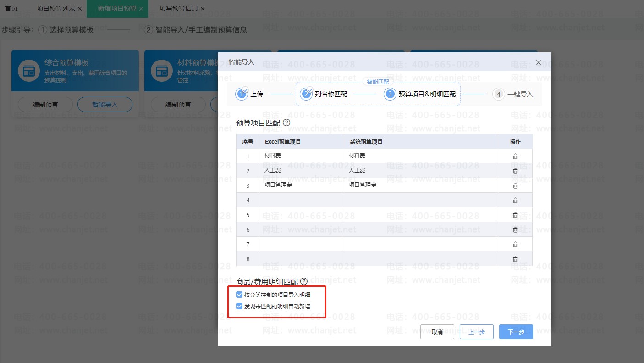Go to step 2 列名称匹配

coord(324,94)
